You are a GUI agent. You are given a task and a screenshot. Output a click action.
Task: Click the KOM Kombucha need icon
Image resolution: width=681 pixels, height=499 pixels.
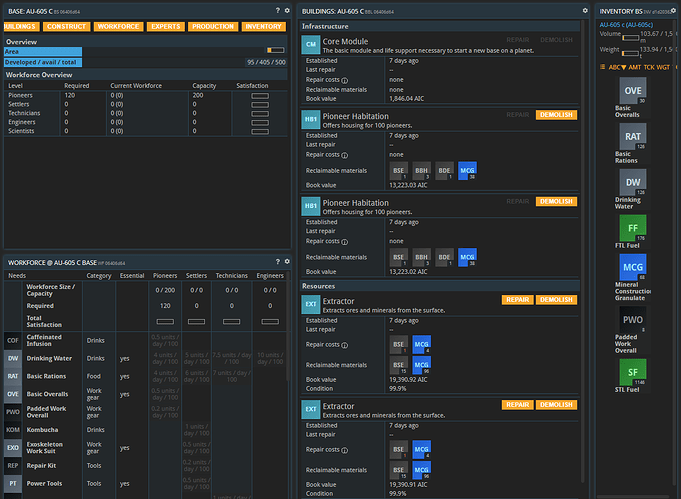[13, 430]
